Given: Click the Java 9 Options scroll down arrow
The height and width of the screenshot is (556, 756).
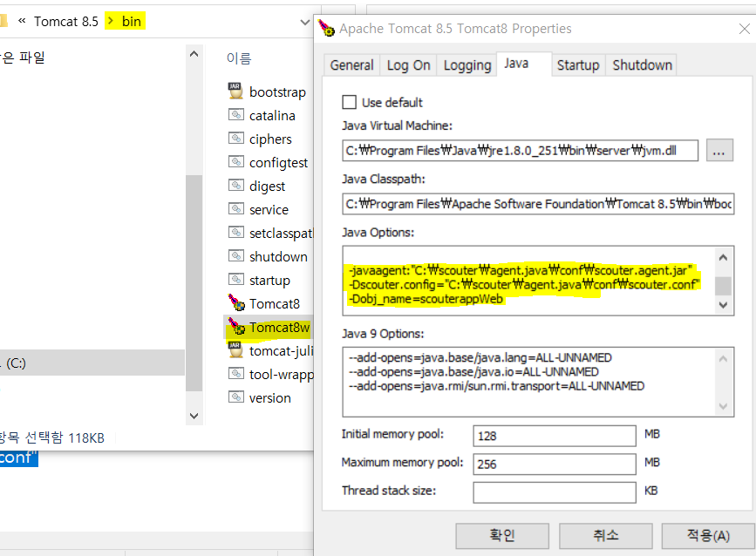Looking at the screenshot, I should pyautogui.click(x=723, y=406).
